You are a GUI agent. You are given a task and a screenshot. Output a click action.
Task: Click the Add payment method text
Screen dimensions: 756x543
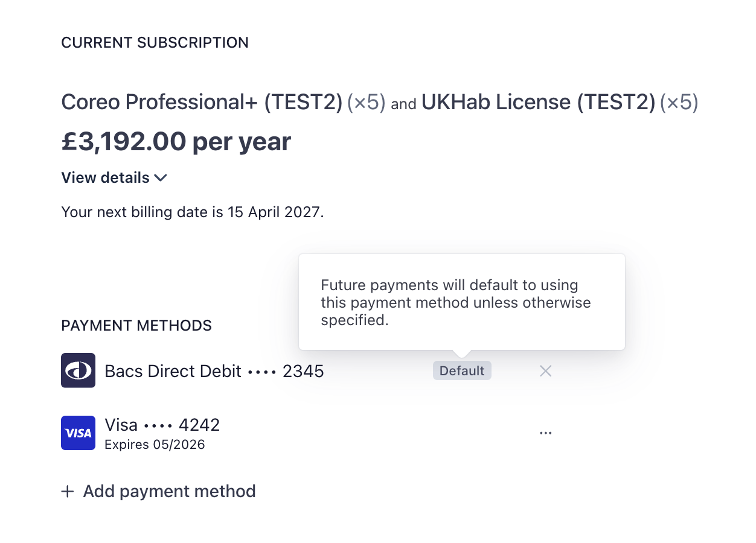point(169,491)
